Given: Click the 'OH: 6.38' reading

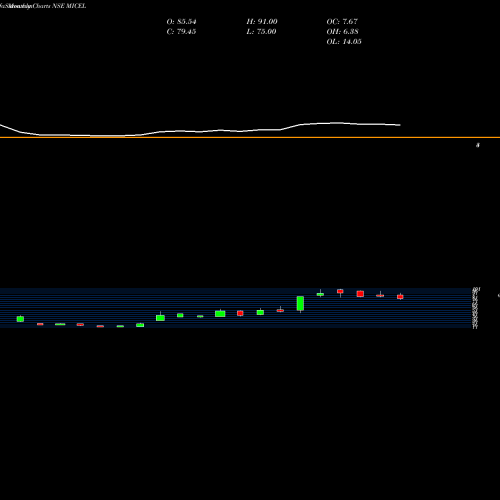Looking at the screenshot, I should pyautogui.click(x=342, y=32).
